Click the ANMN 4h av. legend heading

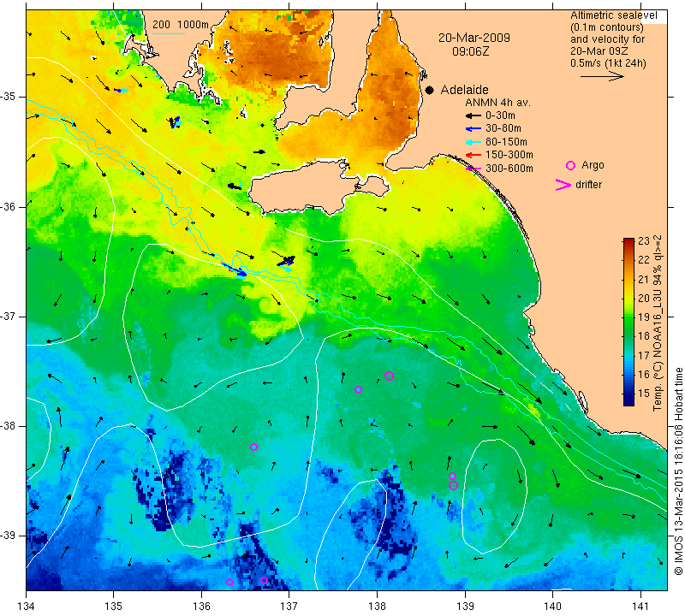(497, 103)
